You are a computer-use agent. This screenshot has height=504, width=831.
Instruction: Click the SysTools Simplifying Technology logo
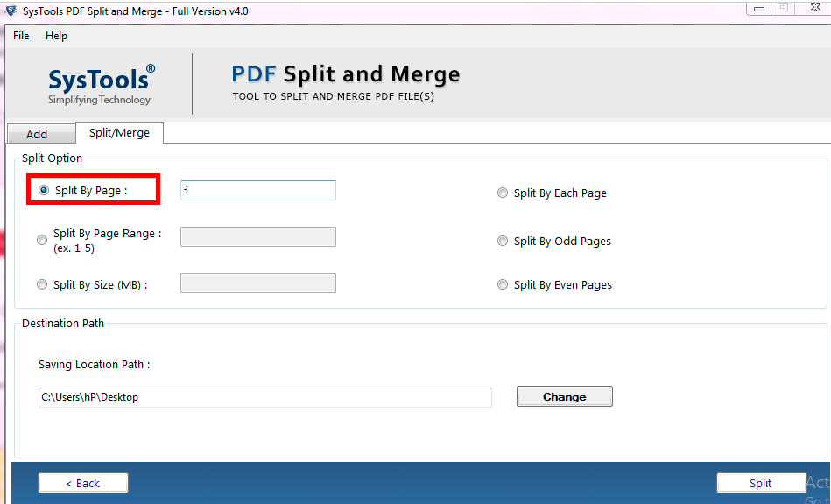pyautogui.click(x=101, y=85)
